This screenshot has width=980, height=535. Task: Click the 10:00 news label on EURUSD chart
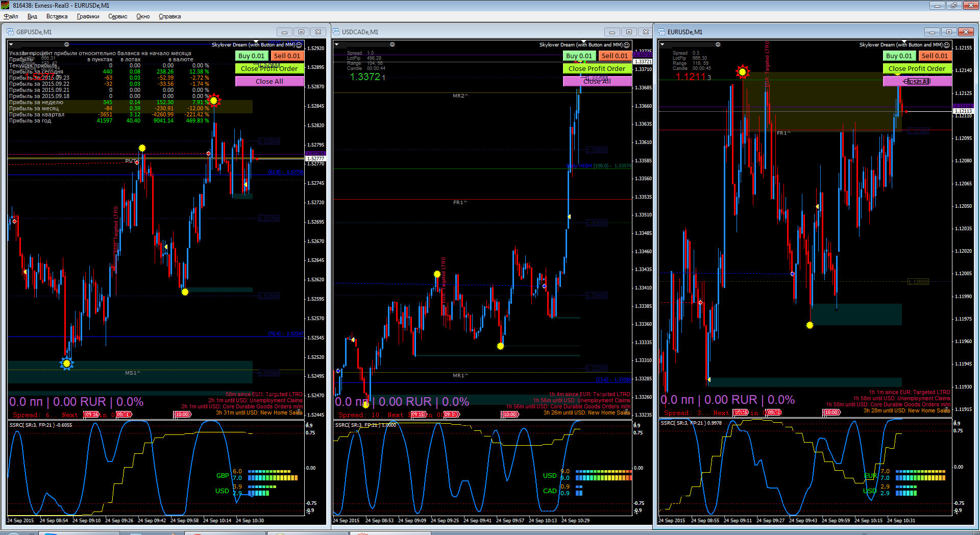pos(831,412)
